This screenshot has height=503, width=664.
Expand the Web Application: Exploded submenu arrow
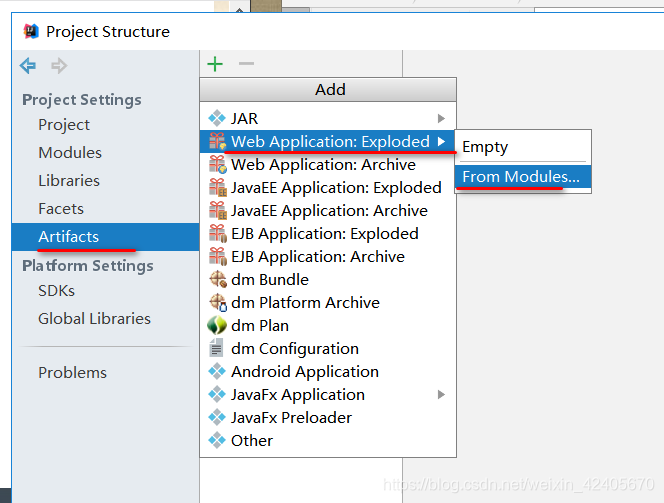441,141
